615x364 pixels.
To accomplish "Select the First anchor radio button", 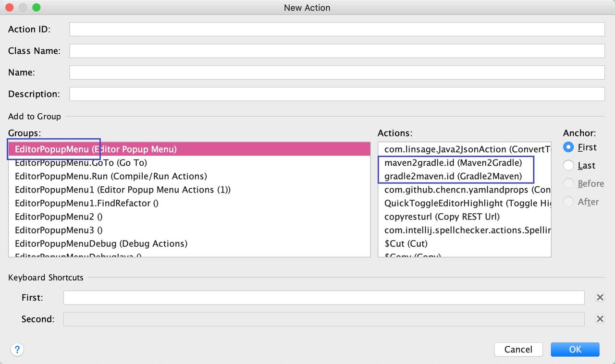I will [x=569, y=147].
